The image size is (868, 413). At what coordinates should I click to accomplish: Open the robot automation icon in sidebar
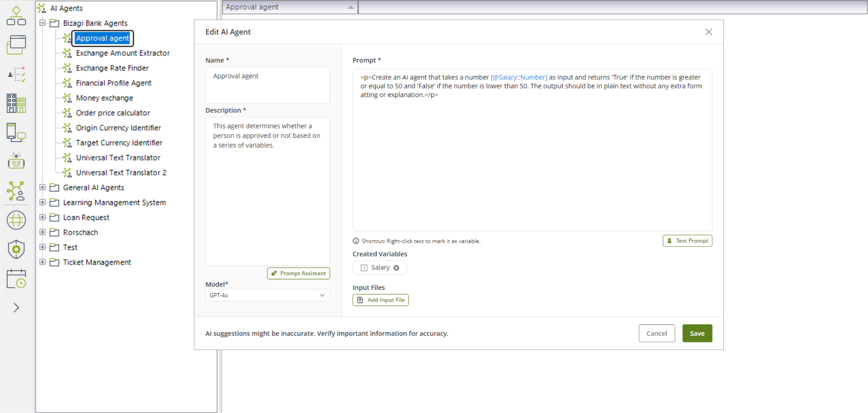click(16, 161)
